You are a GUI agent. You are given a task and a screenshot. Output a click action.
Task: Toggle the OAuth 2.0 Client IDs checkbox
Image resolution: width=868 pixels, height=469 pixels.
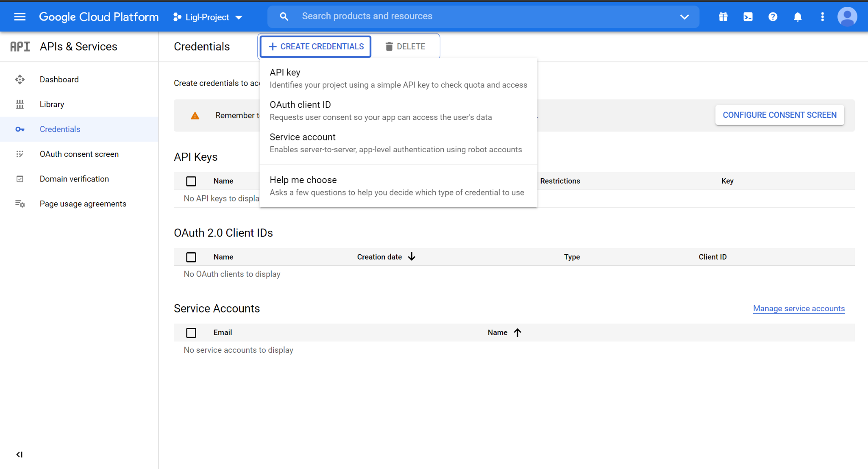(x=191, y=257)
